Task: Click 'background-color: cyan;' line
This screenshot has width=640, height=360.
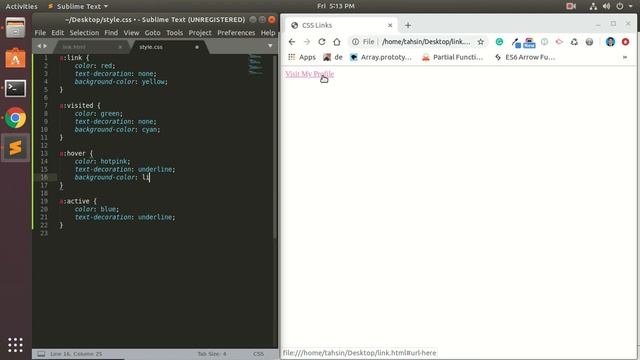Action: pos(117,129)
